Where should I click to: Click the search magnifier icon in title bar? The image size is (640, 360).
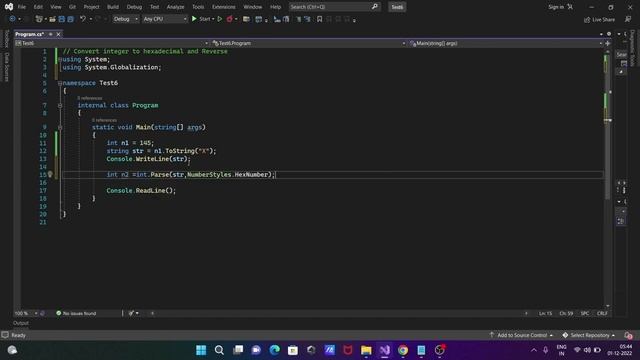(x=374, y=7)
